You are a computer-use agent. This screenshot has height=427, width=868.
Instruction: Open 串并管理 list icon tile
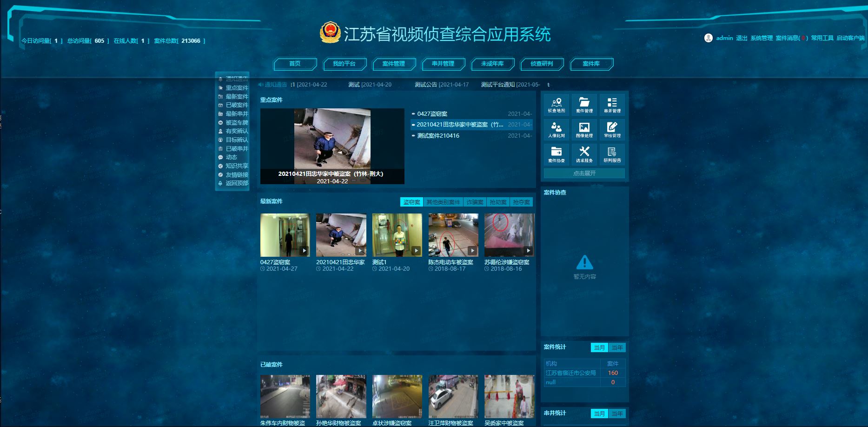[612, 105]
